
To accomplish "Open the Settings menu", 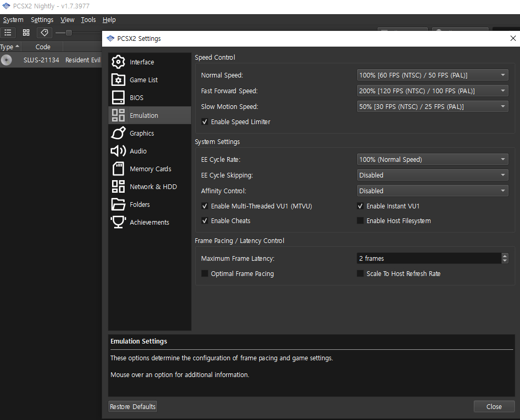I will (42, 19).
